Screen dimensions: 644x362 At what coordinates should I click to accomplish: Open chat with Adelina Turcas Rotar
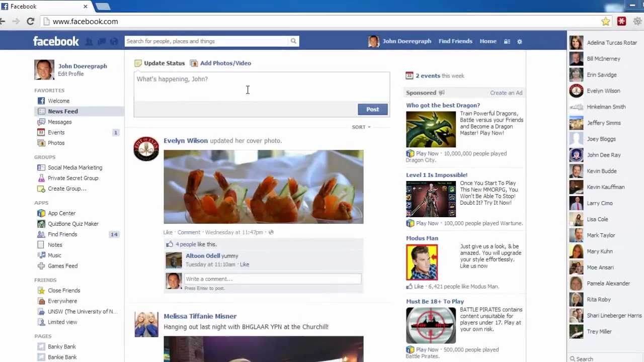click(x=606, y=43)
